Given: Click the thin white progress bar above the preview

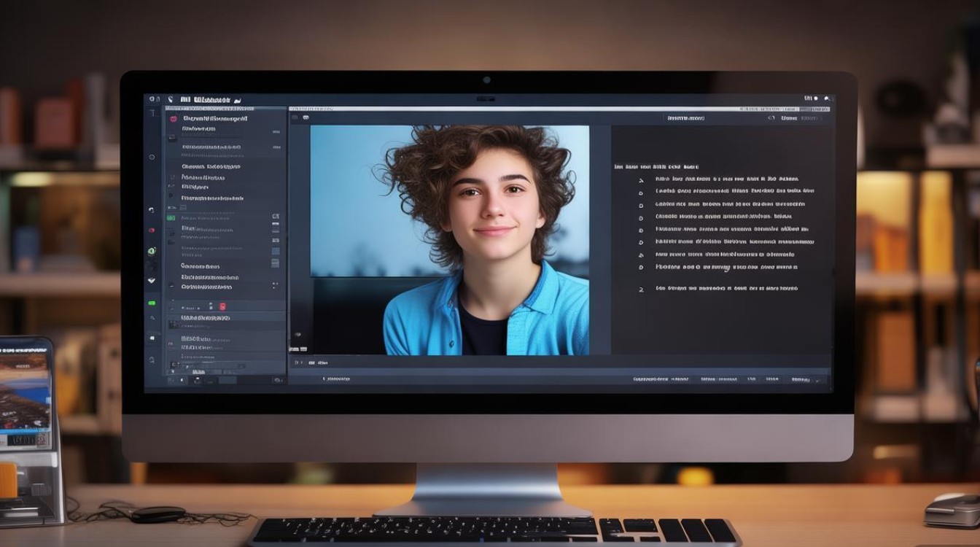Looking at the screenshot, I should (561, 109).
